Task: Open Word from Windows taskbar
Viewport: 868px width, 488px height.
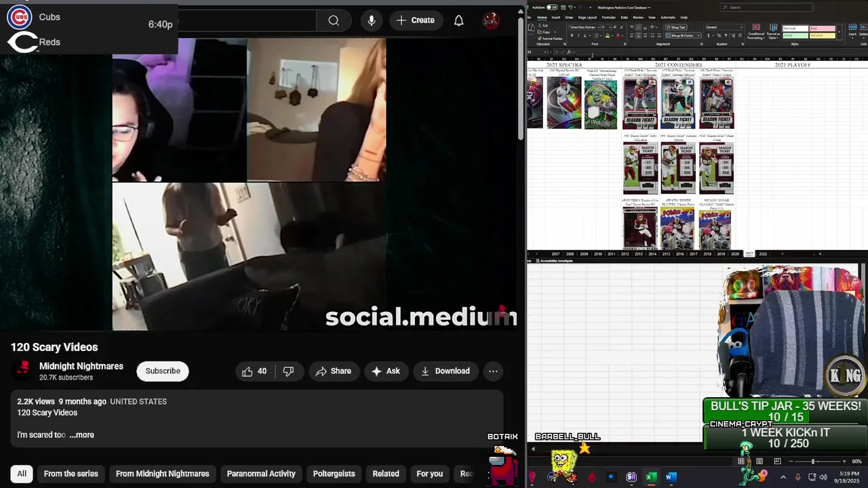Action: pos(671,477)
